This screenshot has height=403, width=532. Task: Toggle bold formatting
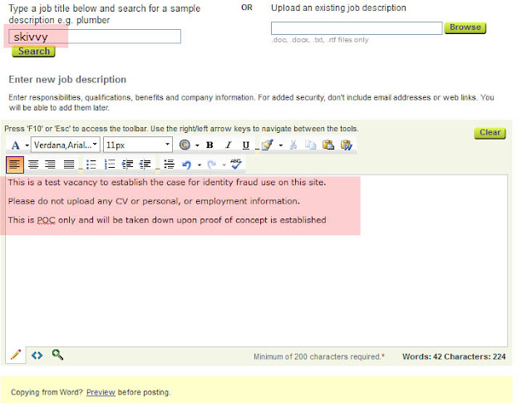pyautogui.click(x=209, y=145)
